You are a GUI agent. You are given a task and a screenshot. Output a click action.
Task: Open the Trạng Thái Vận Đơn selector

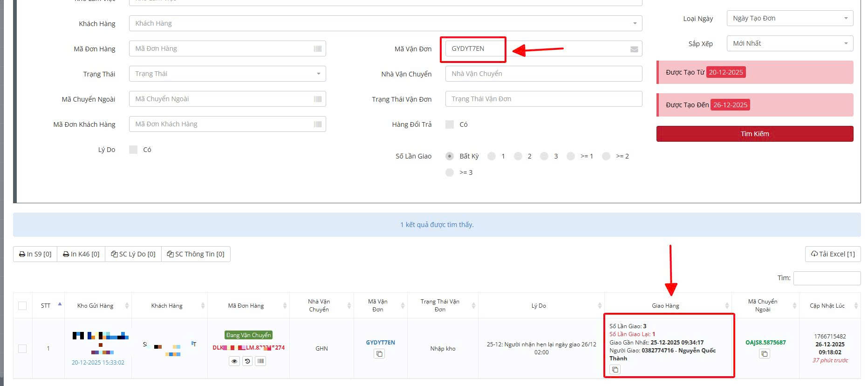(544, 99)
